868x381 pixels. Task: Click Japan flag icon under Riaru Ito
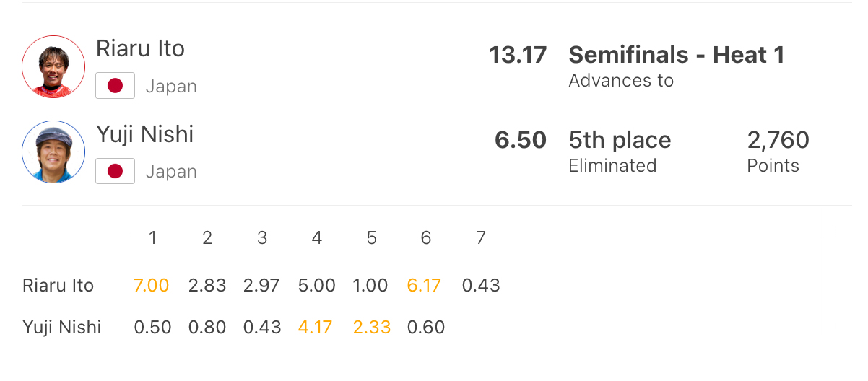click(x=115, y=87)
